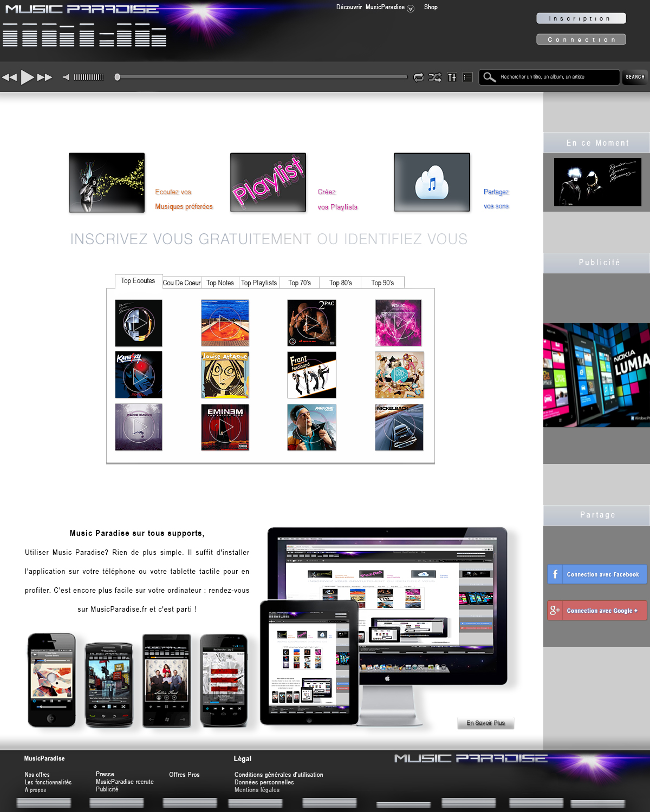The image size is (650, 812).
Task: Connect using the Google + button
Action: 597,611
